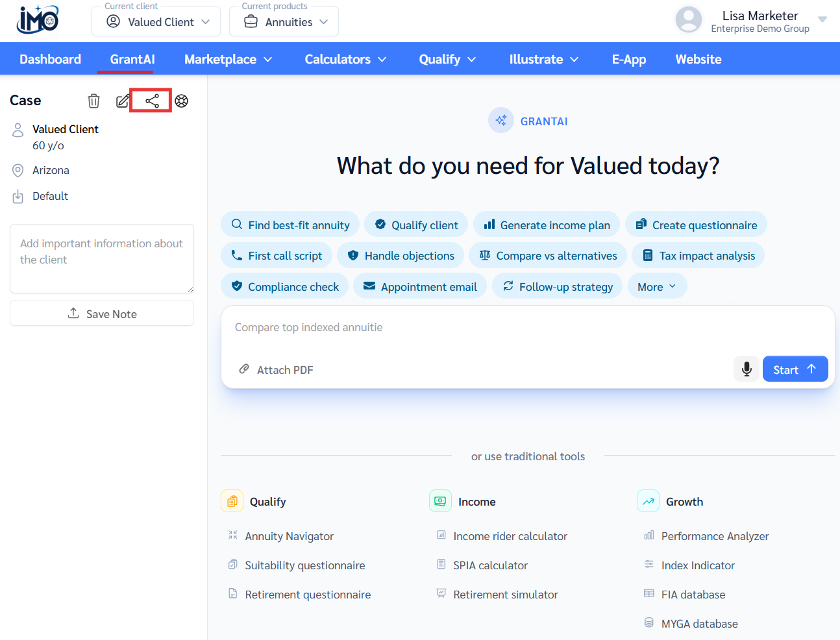
Task: Click the GrantAI sparkle icon
Action: point(501,120)
